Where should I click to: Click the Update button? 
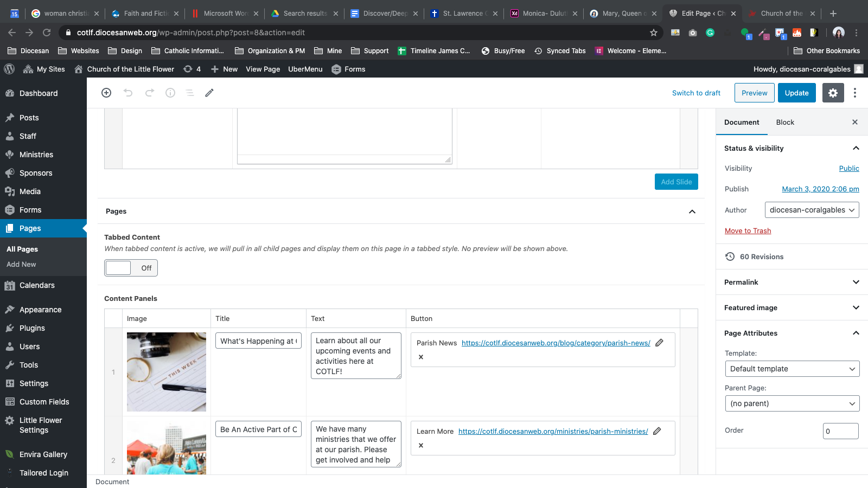coord(796,93)
